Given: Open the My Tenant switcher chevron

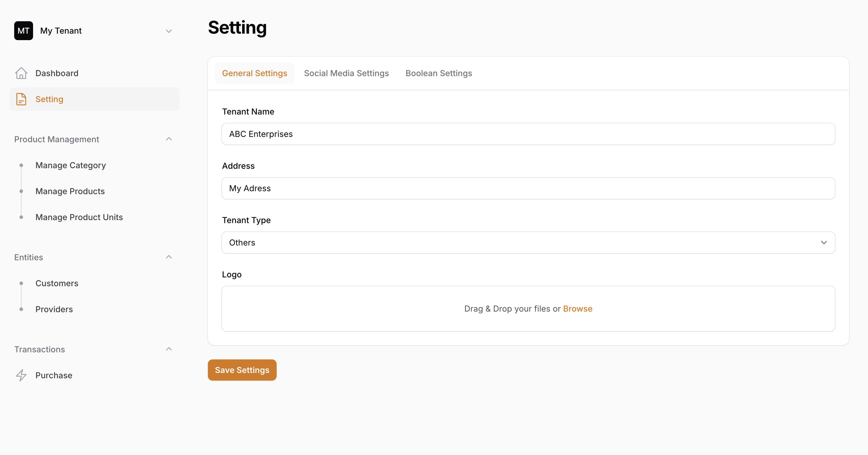Looking at the screenshot, I should pos(169,31).
